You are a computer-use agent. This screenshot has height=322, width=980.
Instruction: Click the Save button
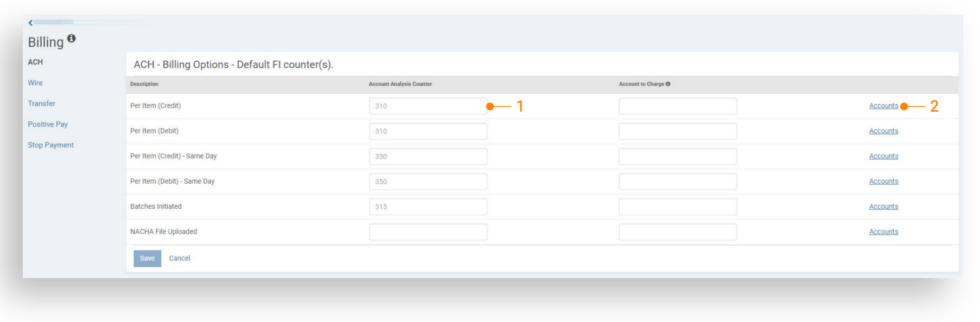pyautogui.click(x=147, y=259)
